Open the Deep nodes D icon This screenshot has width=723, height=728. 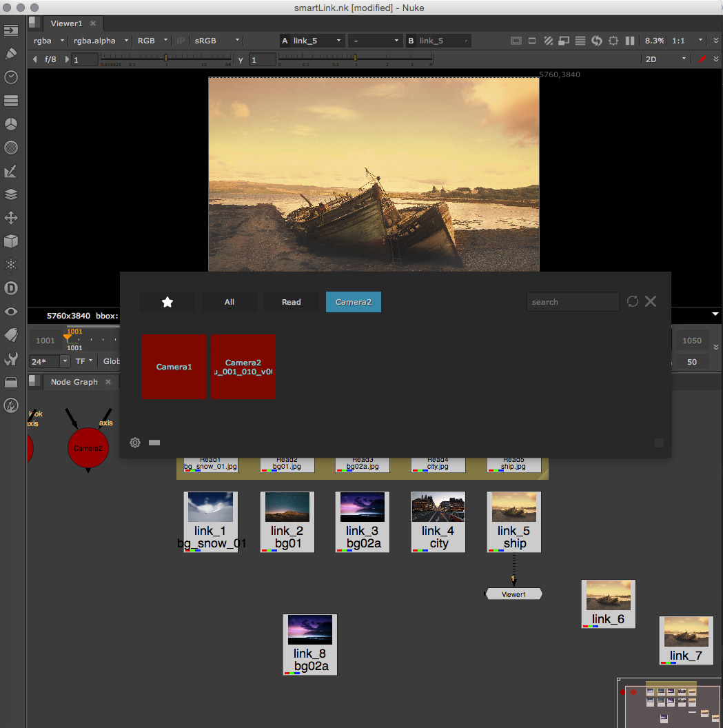11,288
